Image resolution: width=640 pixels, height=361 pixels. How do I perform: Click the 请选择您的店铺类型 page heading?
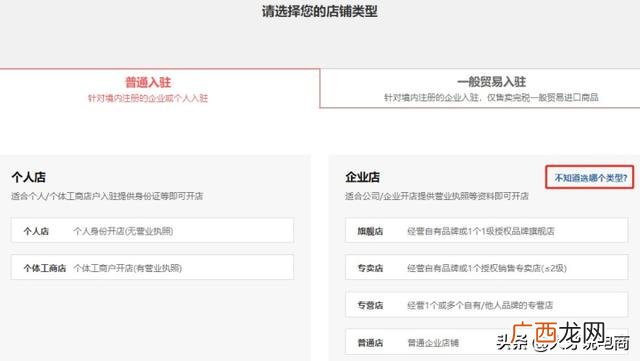tap(320, 11)
